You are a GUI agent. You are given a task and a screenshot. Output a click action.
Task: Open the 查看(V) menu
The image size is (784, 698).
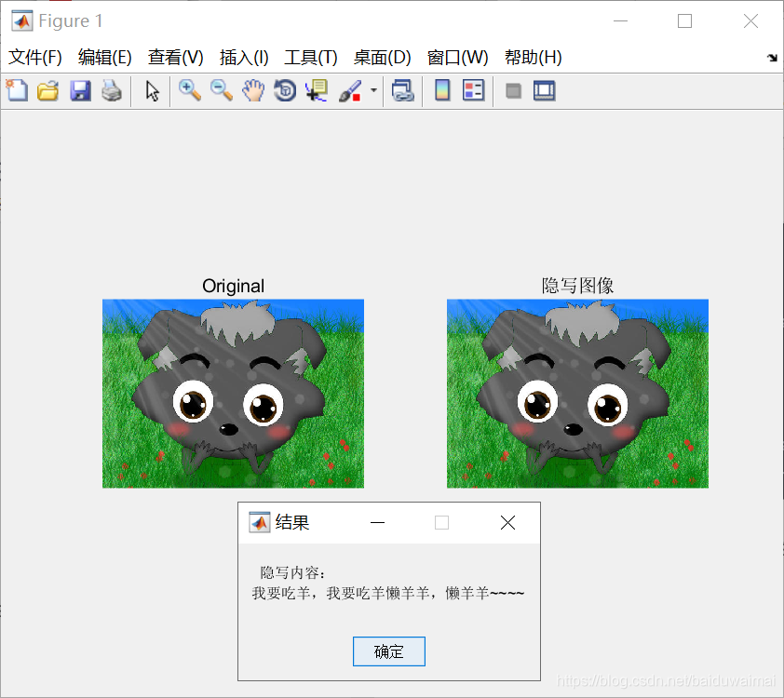click(x=175, y=58)
